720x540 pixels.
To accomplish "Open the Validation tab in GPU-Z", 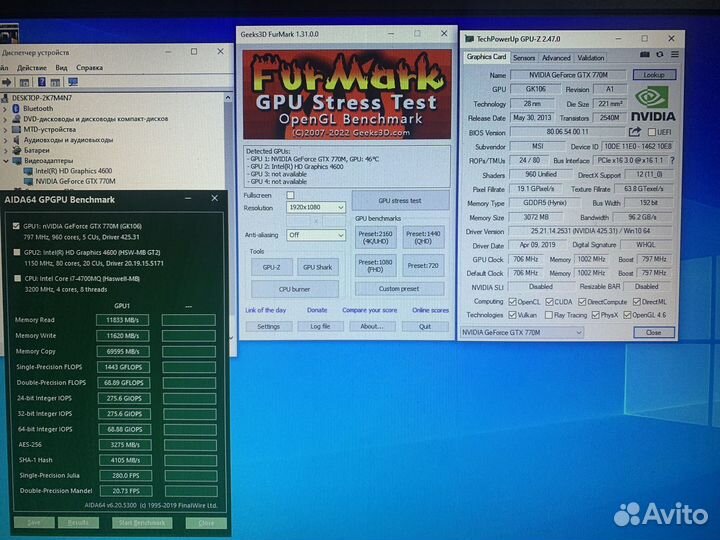I will (591, 58).
